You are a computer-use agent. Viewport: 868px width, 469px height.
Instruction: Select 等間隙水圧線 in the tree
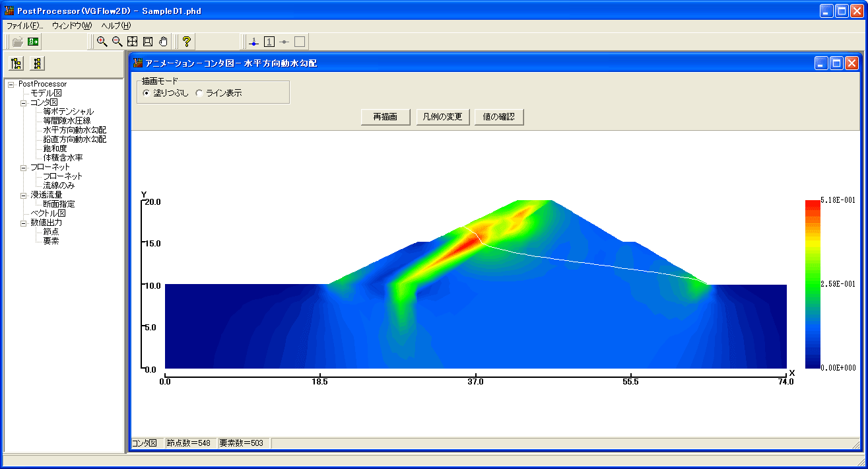pyautogui.click(x=67, y=121)
